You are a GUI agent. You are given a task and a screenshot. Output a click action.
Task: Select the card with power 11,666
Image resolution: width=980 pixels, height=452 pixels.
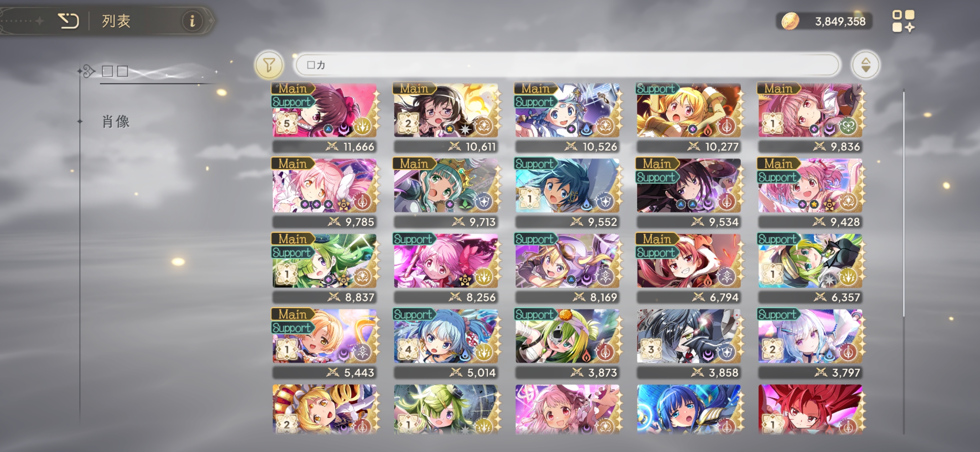tap(325, 118)
